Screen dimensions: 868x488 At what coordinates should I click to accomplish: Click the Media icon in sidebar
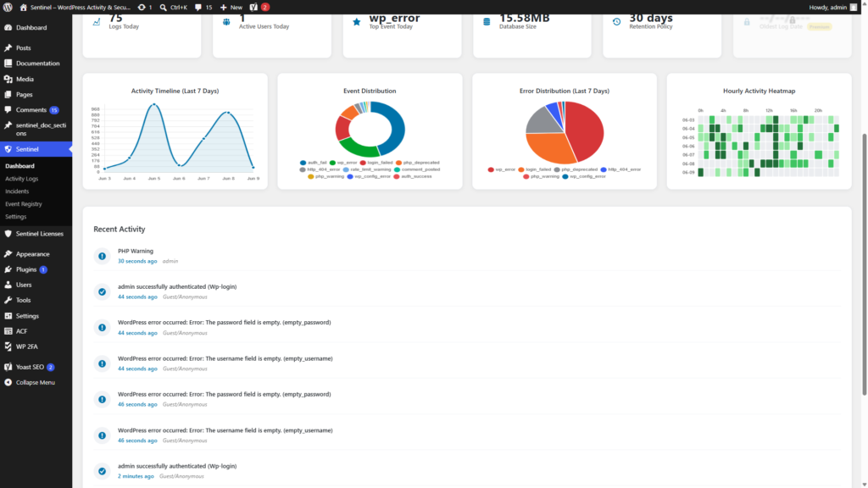8,79
